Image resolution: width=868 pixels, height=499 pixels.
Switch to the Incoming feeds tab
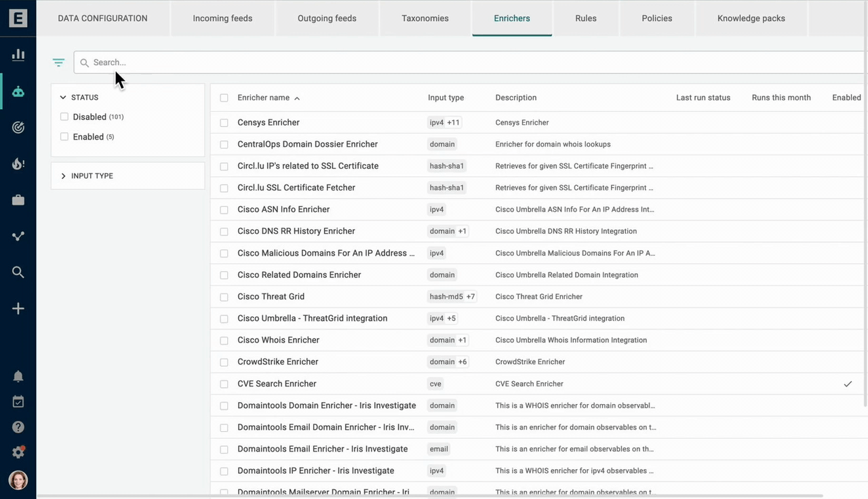point(222,18)
